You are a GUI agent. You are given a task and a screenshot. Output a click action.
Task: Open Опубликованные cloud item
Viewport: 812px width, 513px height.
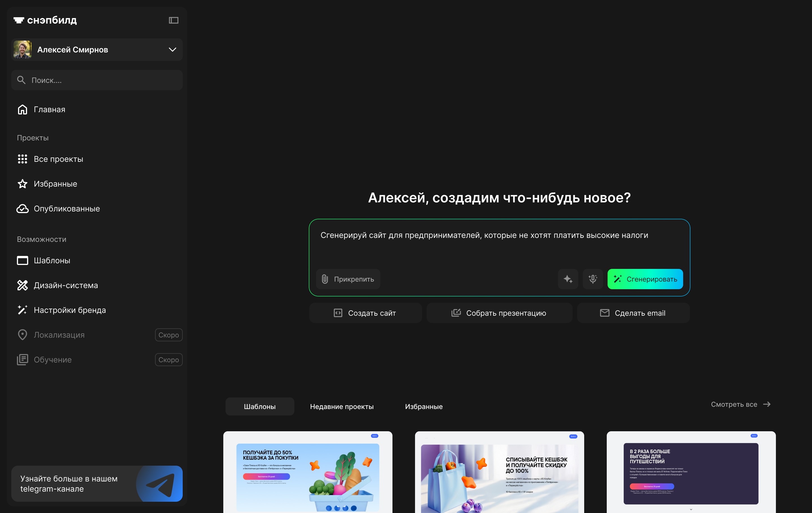(67, 209)
